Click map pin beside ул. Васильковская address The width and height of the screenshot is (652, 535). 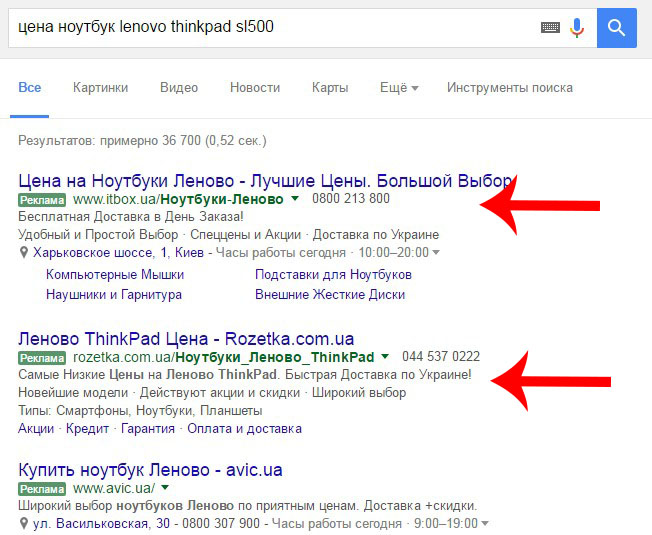(24, 523)
